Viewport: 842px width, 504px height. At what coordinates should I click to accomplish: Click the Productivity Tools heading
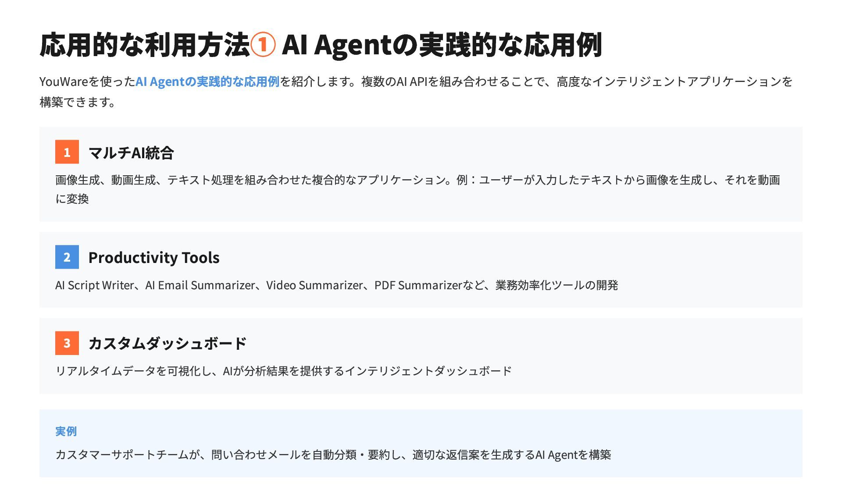153,257
